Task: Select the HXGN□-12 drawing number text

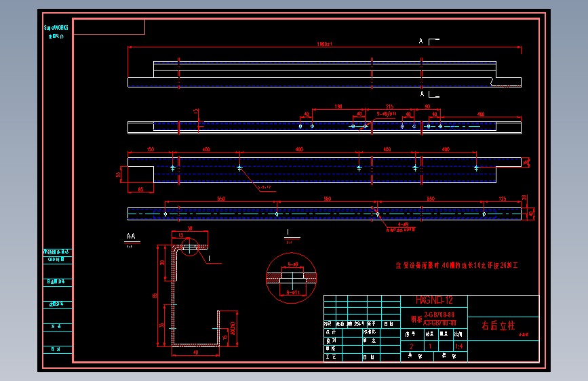Action: [x=434, y=300]
